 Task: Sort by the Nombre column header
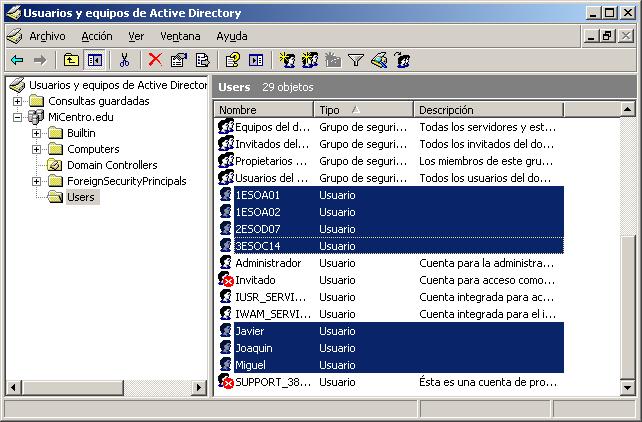click(x=264, y=110)
